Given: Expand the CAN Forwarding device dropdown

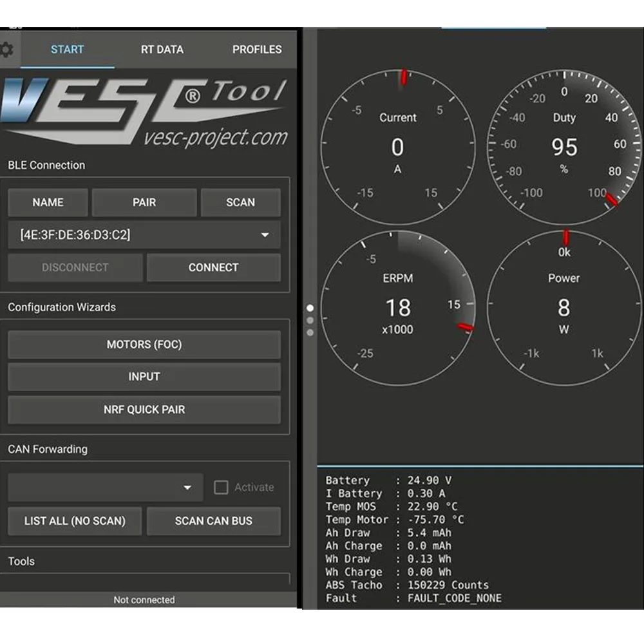Looking at the screenshot, I should coord(106,488).
